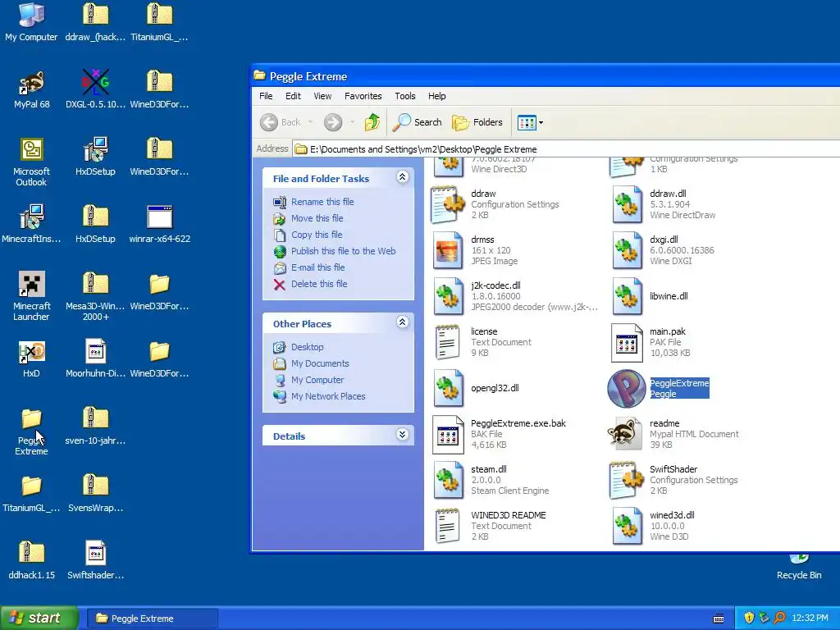Click the Folders toolbar button

point(477,122)
